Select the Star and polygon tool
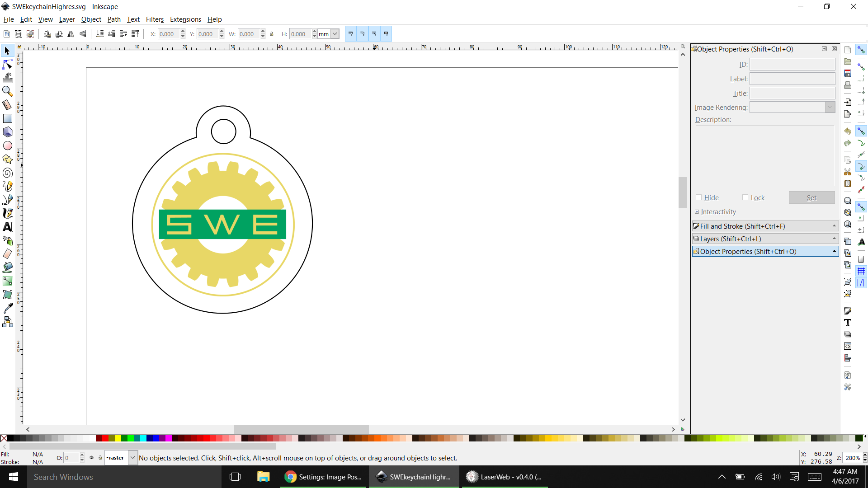 point(7,159)
